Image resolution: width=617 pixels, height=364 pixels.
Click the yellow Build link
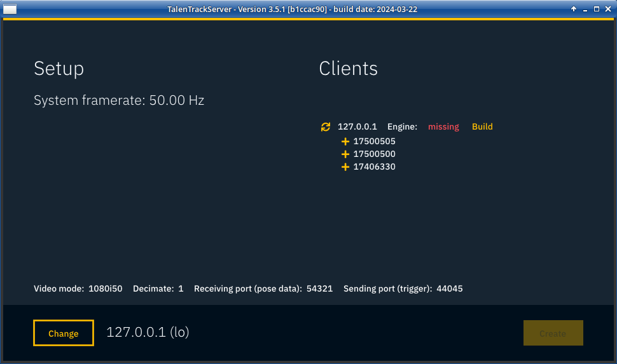482,127
